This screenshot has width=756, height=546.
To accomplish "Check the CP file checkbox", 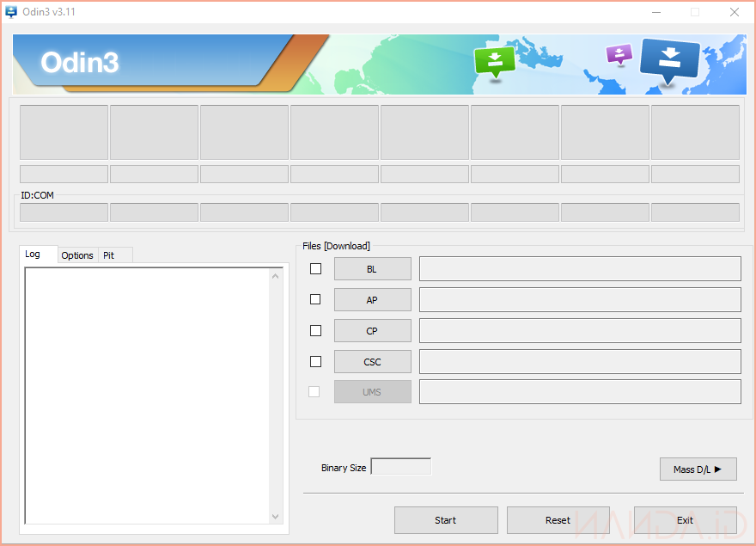I will (x=315, y=330).
